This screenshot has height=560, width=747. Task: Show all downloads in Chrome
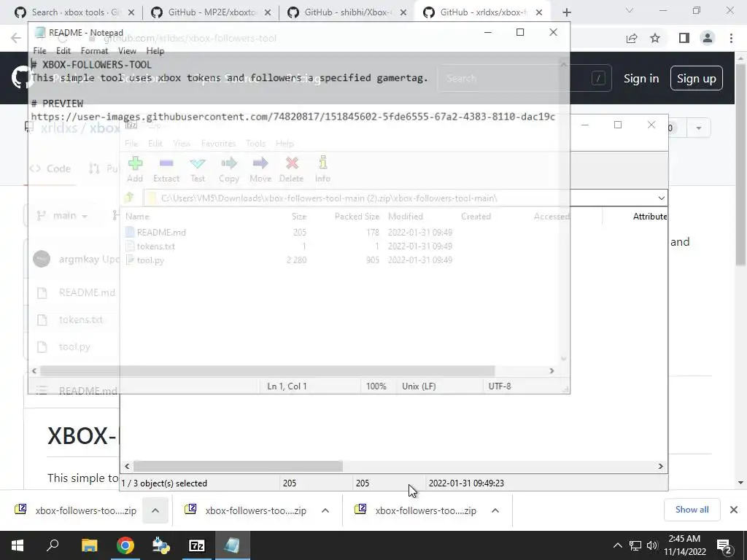point(692,510)
